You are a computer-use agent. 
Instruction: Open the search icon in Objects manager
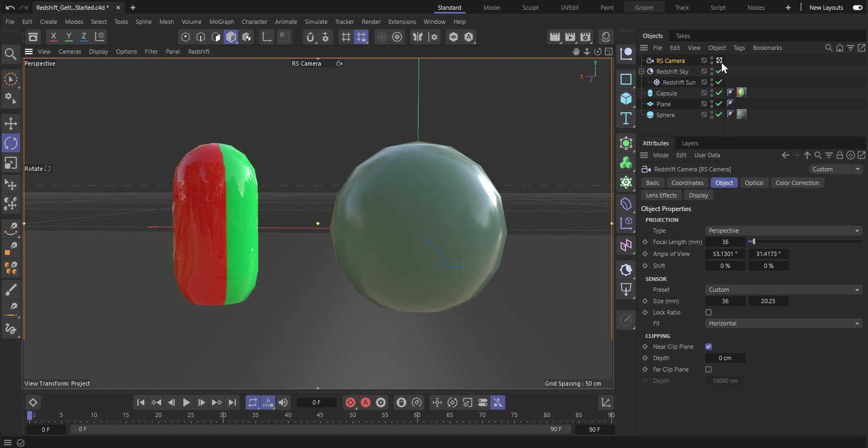click(x=828, y=48)
